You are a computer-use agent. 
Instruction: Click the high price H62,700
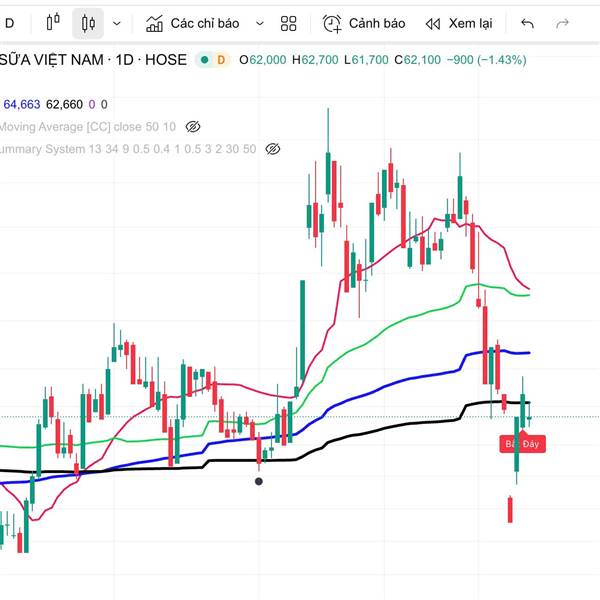coord(315,60)
